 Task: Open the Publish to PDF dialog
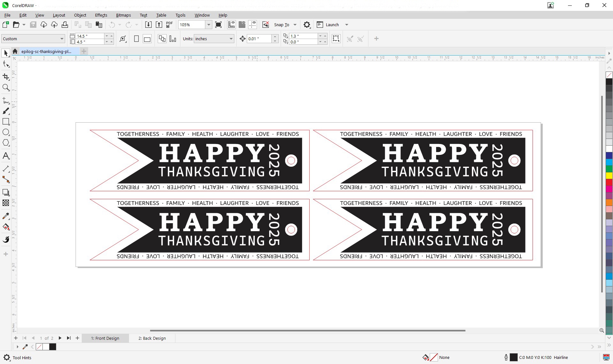169,25
